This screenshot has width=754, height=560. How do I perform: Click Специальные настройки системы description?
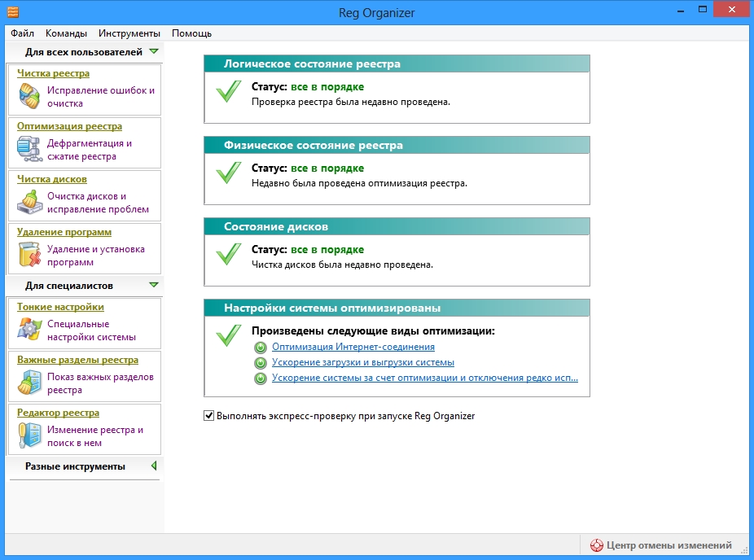pos(91,330)
